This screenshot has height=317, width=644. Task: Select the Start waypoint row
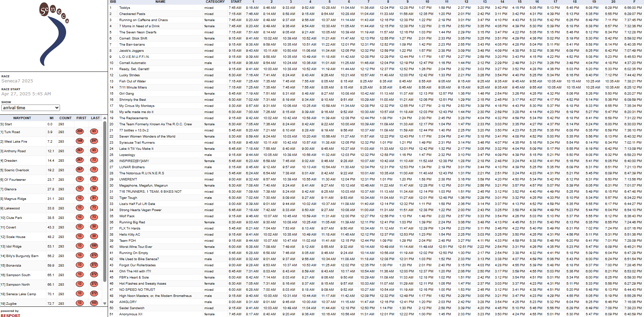[x=51, y=124]
